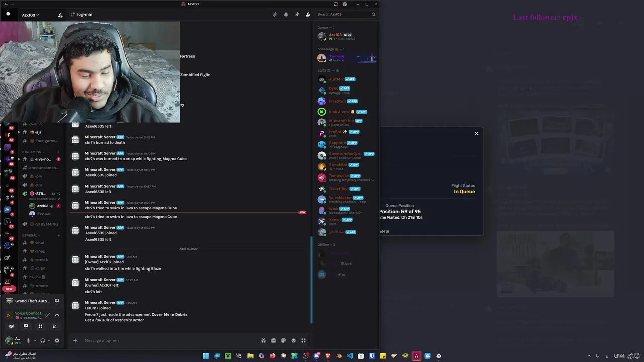Toggle the member list icon

(x=308, y=14)
